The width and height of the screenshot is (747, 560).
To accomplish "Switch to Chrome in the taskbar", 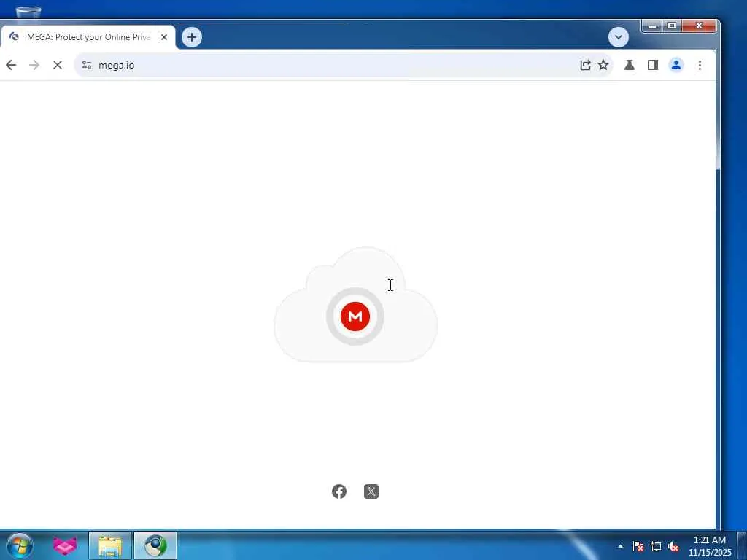I will click(155, 545).
